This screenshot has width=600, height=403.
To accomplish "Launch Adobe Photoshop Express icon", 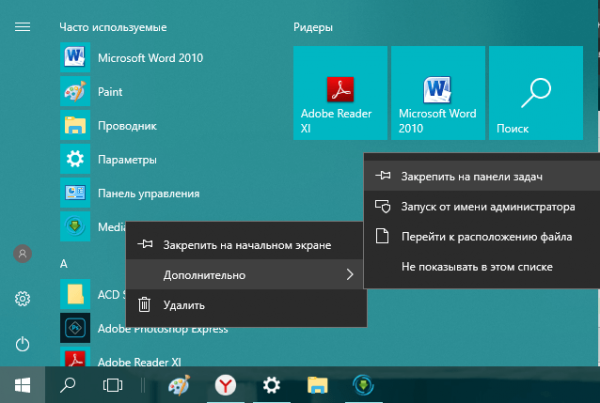I will [75, 328].
